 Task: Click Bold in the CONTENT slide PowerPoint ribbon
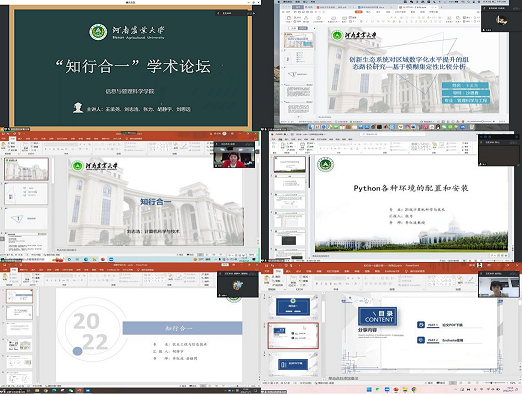pos(317,284)
